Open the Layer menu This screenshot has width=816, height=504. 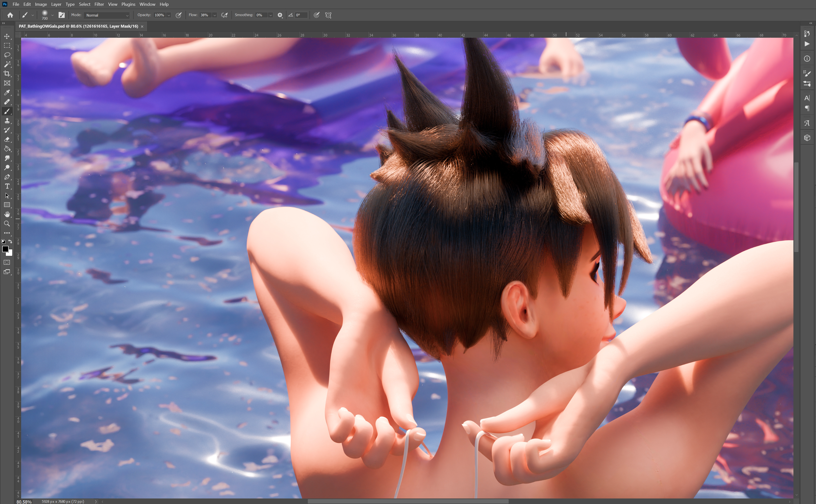click(56, 4)
